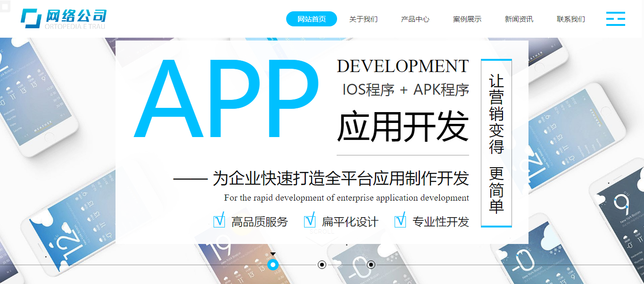
Task: Click the blue square company logo icon
Action: tap(31, 18)
